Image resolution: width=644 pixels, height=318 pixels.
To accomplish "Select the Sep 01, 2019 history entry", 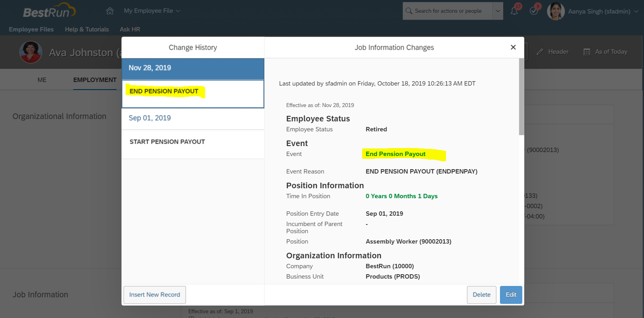I will [x=193, y=119].
